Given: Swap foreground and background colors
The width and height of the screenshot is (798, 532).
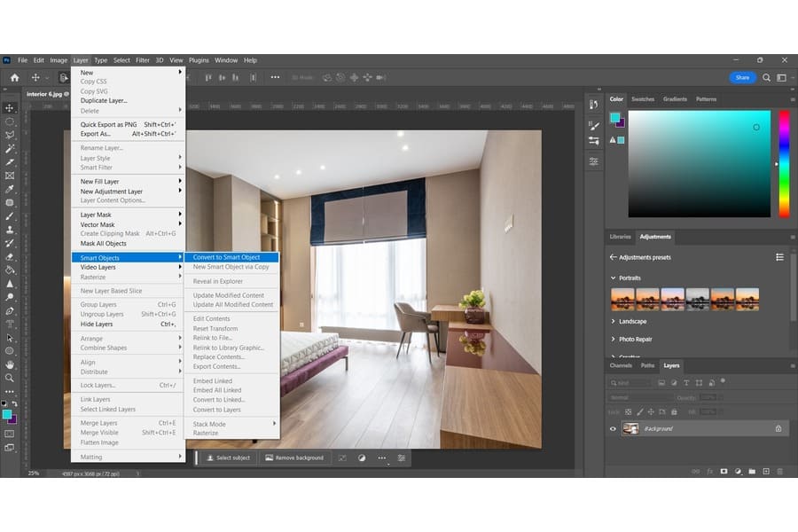Looking at the screenshot, I should [15, 403].
